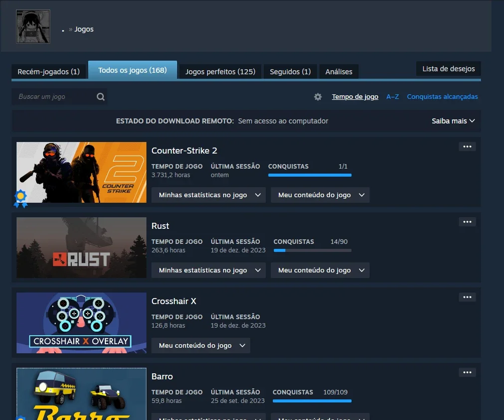Open the Crosshair X title
The image size is (504, 420).
174,301
